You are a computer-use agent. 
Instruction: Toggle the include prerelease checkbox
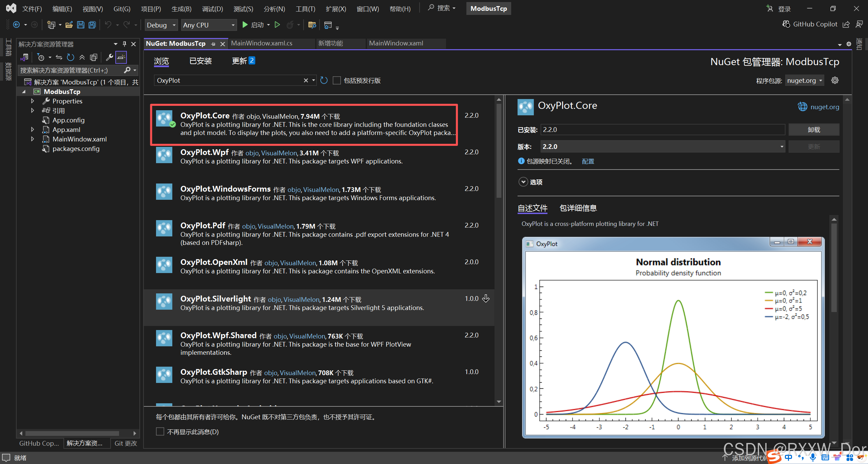click(x=336, y=80)
